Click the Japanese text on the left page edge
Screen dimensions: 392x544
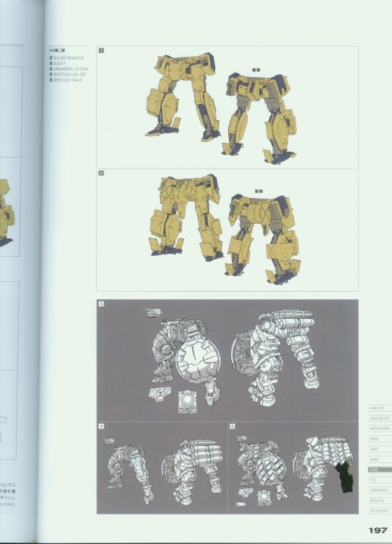8,493
